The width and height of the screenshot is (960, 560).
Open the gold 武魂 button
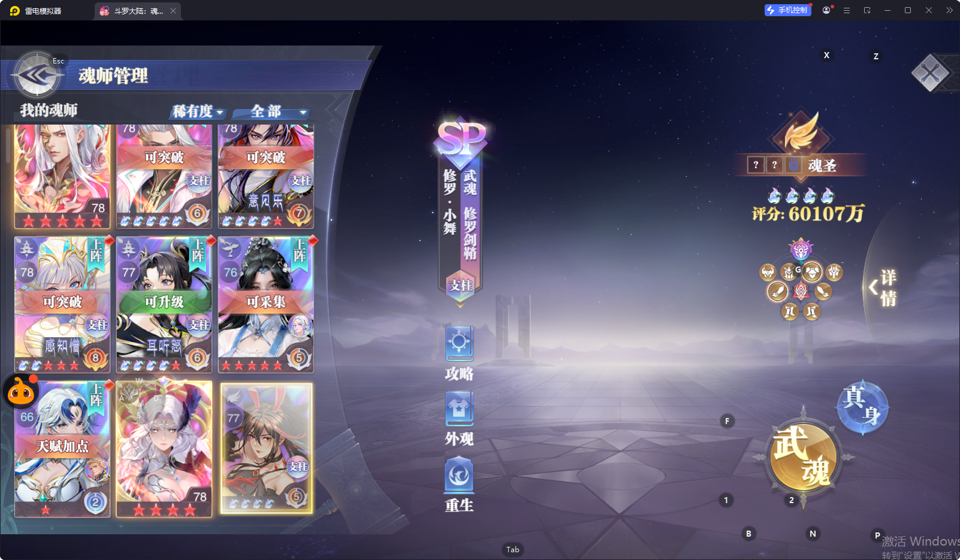(x=803, y=456)
